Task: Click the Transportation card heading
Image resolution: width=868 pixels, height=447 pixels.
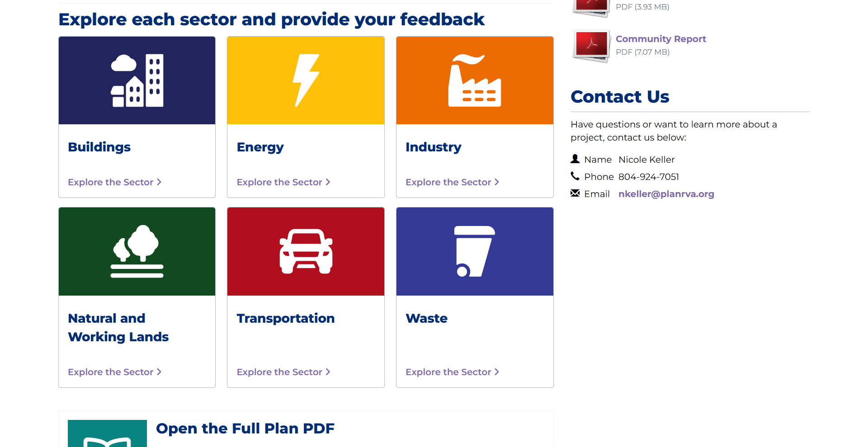Action: pyautogui.click(x=286, y=318)
